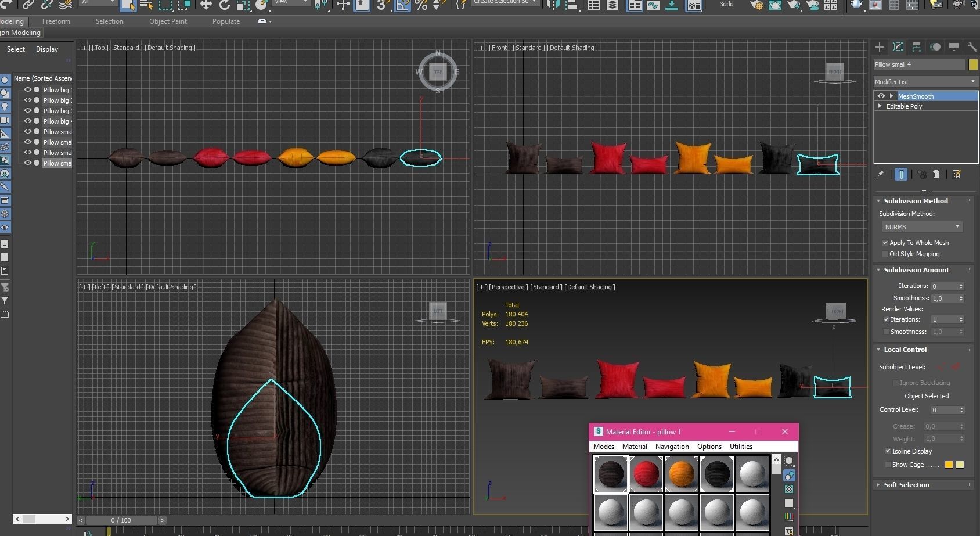Click the next frame arrow on time slider
Image resolution: width=980 pixels, height=536 pixels.
(x=163, y=520)
